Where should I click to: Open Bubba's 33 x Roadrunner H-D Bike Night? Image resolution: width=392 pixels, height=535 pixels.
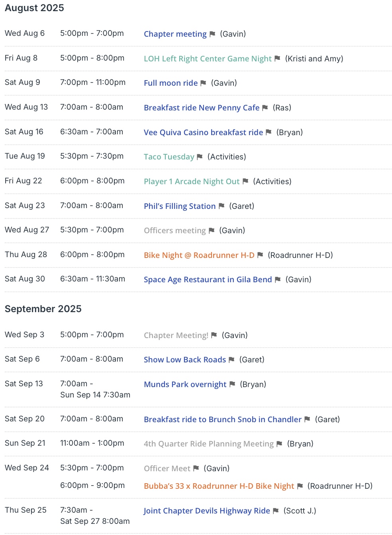tap(219, 486)
